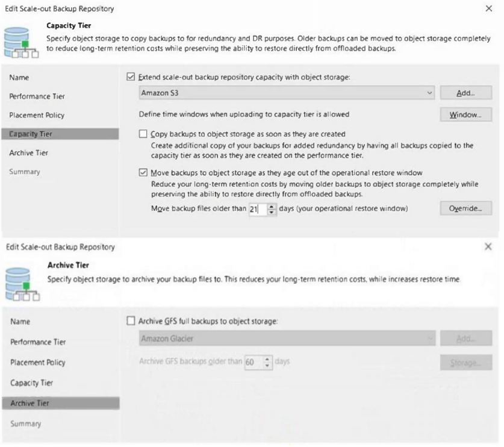Adjust the Archive GFS days spinner arrows
504x447 pixels.
[x=268, y=361]
